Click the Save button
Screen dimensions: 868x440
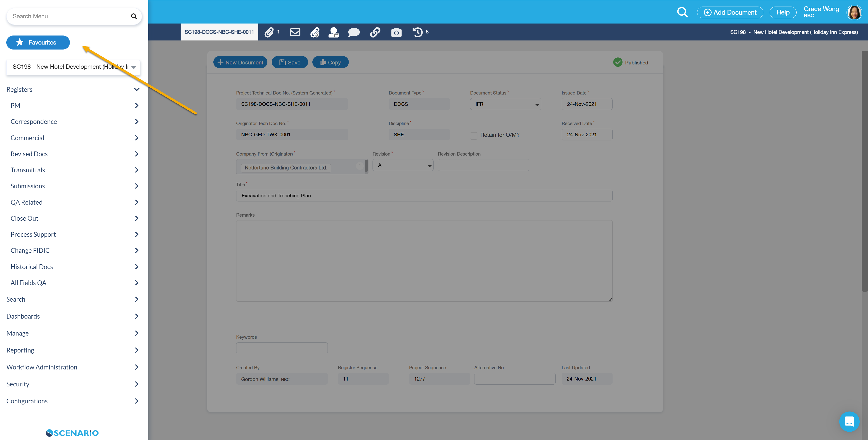[x=290, y=62]
